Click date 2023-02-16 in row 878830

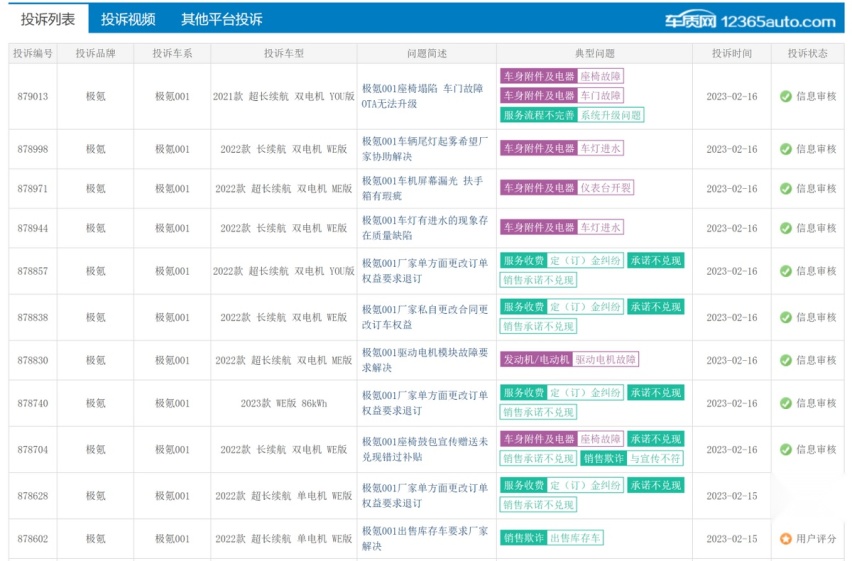[x=732, y=360]
